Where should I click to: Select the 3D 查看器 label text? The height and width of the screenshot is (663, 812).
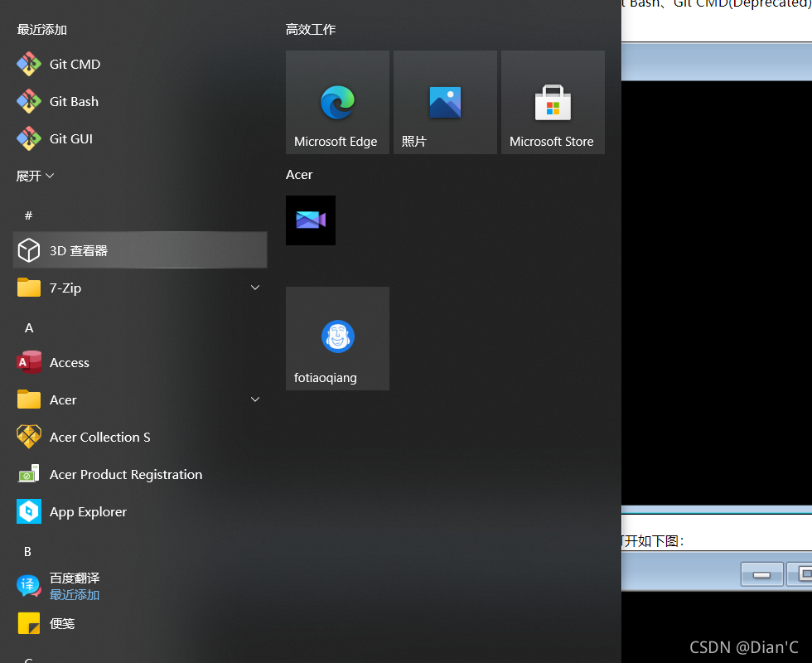pyautogui.click(x=79, y=250)
